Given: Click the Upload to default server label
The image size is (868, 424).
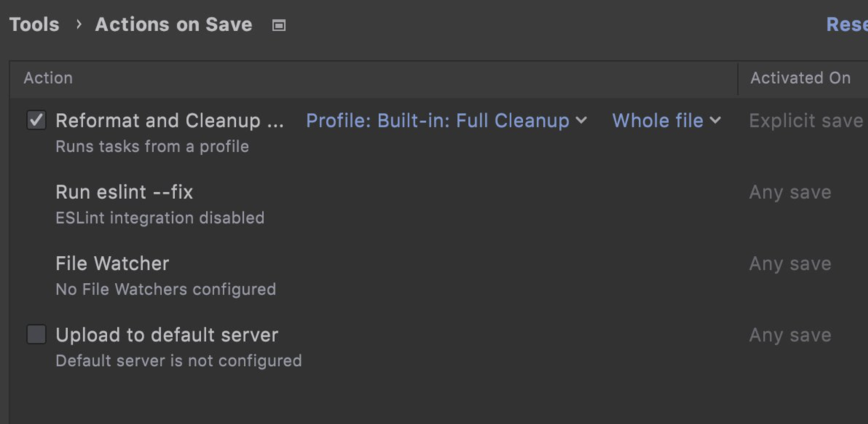Looking at the screenshot, I should pos(167,335).
